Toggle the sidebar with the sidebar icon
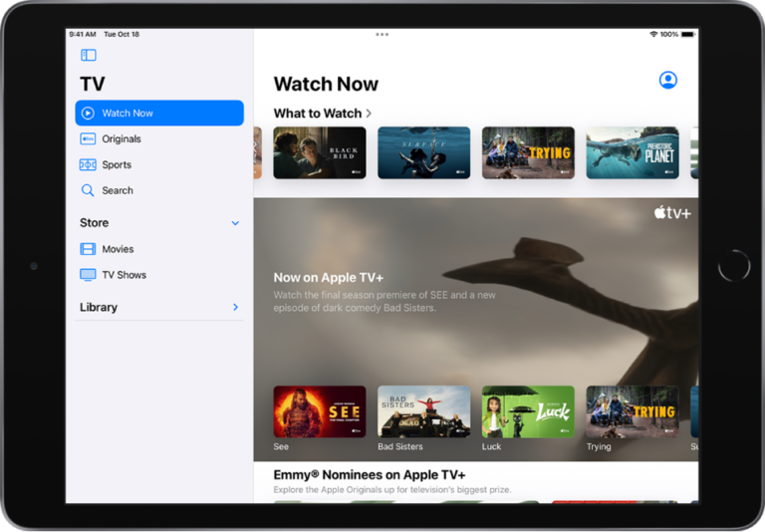765x532 pixels. click(89, 55)
